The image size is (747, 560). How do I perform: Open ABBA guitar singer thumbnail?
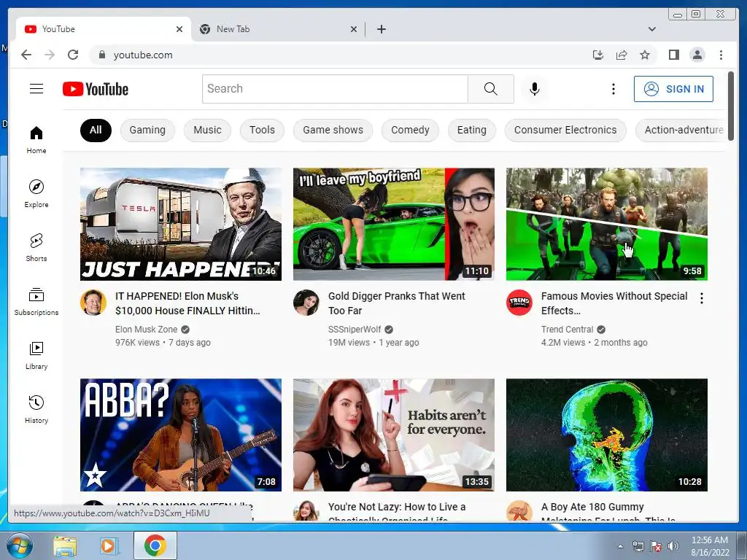(181, 435)
